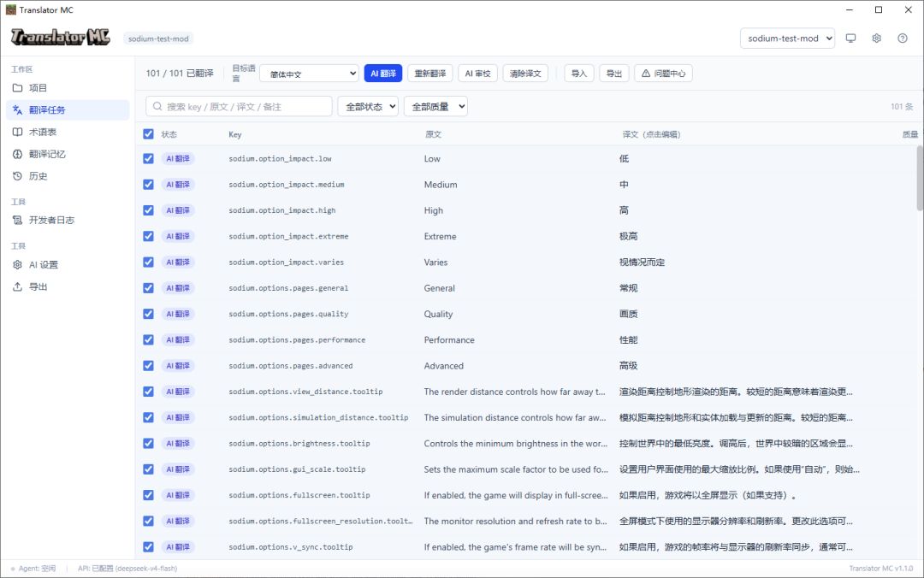Viewport: 924px width, 578px height.
Task: Open the 全部质量 quality filter dropdown
Action: pos(436,107)
